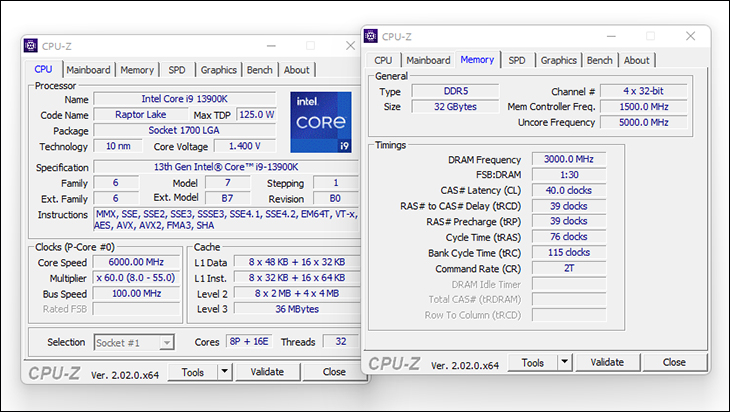
Task: Open the About tab in left CPU window
Action: 297,70
